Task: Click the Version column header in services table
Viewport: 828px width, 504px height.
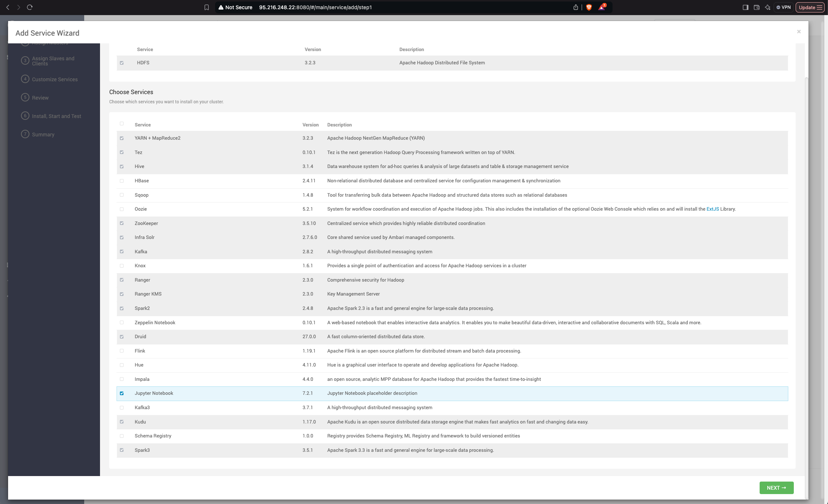Action: pyautogui.click(x=310, y=125)
